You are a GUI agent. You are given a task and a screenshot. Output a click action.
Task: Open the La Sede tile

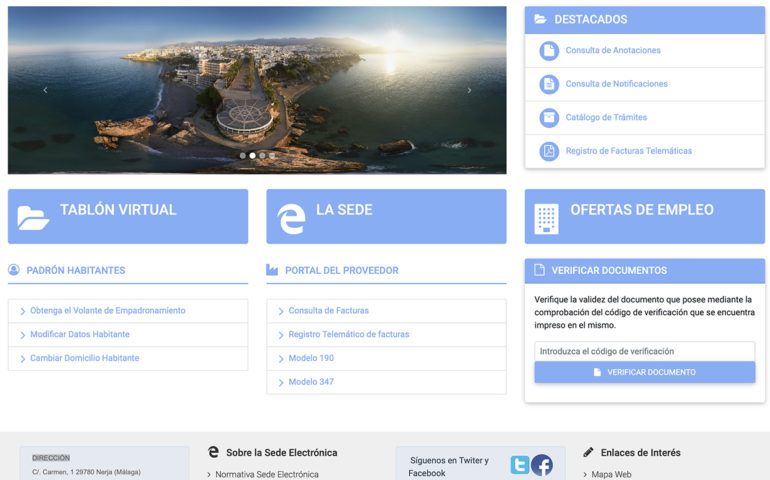click(386, 216)
